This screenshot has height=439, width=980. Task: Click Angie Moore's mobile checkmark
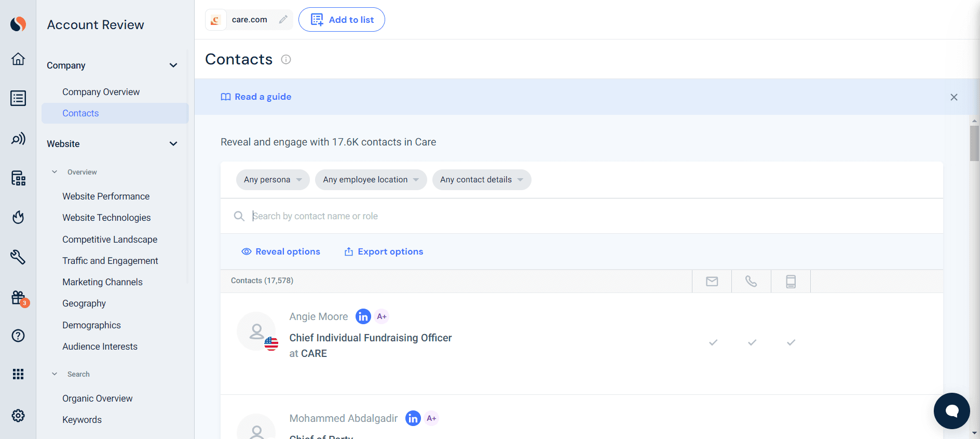click(791, 342)
